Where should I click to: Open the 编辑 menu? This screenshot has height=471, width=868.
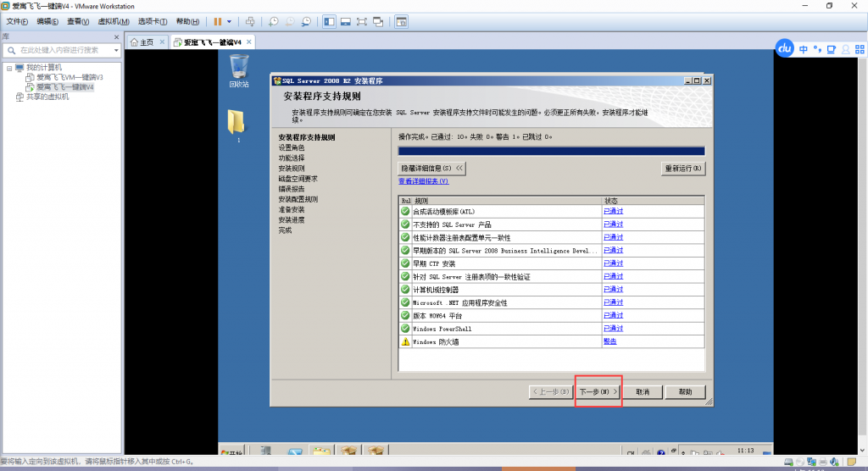[x=47, y=21]
